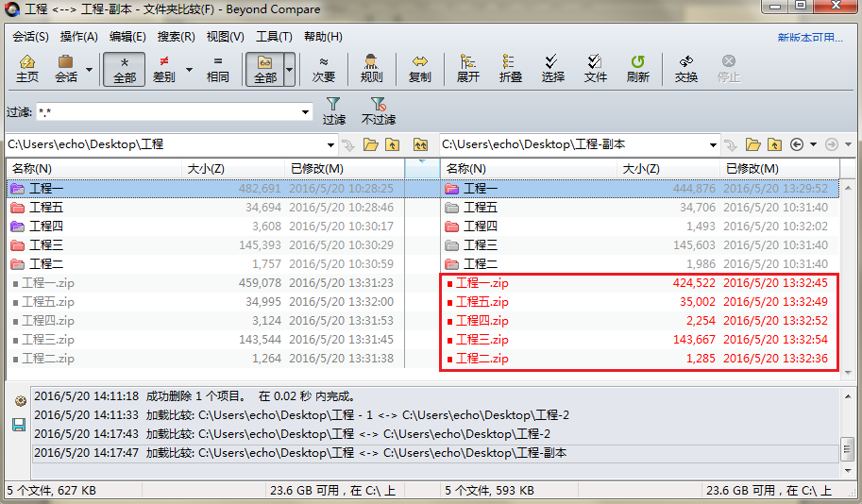Image resolution: width=862 pixels, height=504 pixels.
Task: Click the 新版本可用 link
Action: pos(810,38)
